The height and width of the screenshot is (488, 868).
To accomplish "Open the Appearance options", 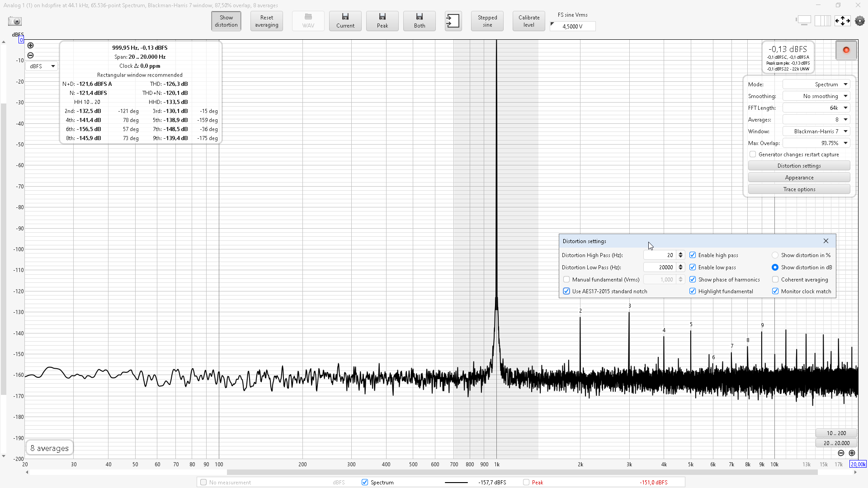I will (799, 178).
